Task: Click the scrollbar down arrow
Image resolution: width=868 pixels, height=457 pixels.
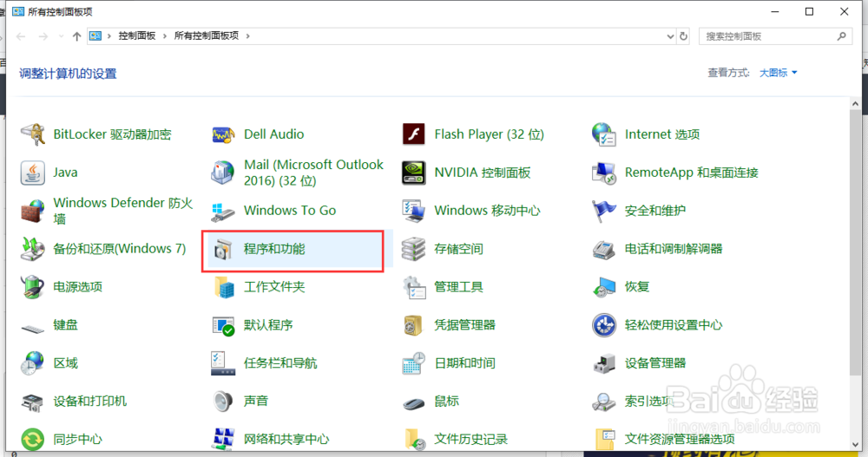Action: [855, 445]
